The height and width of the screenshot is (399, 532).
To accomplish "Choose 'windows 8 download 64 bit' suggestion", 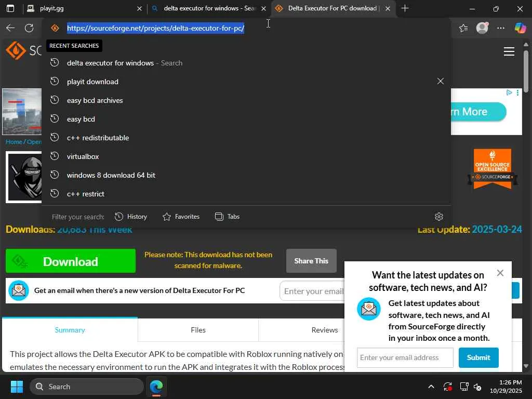I will (246, 175).
